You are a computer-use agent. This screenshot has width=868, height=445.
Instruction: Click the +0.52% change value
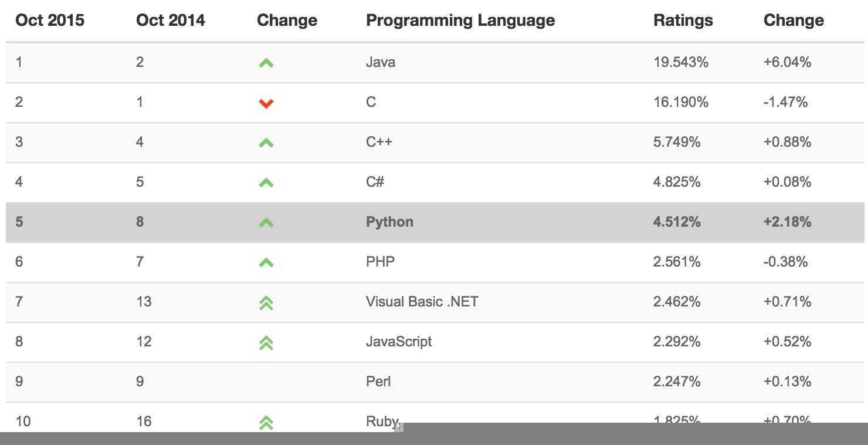point(788,342)
